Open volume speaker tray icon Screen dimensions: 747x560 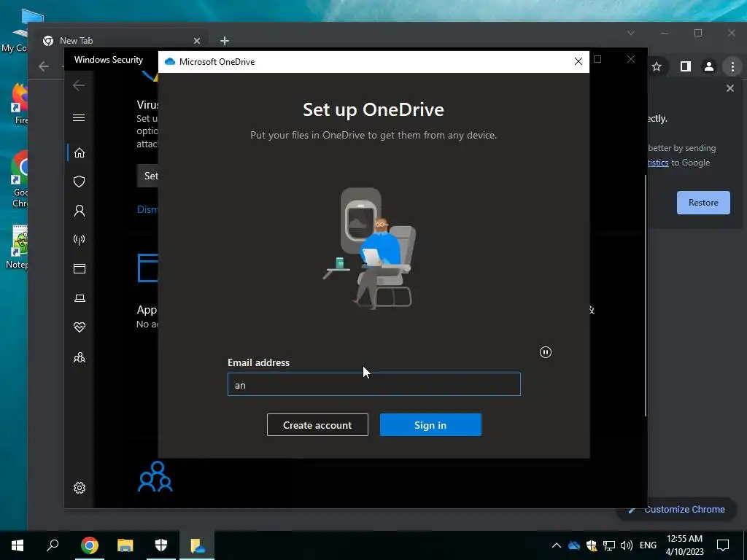[x=627, y=545]
